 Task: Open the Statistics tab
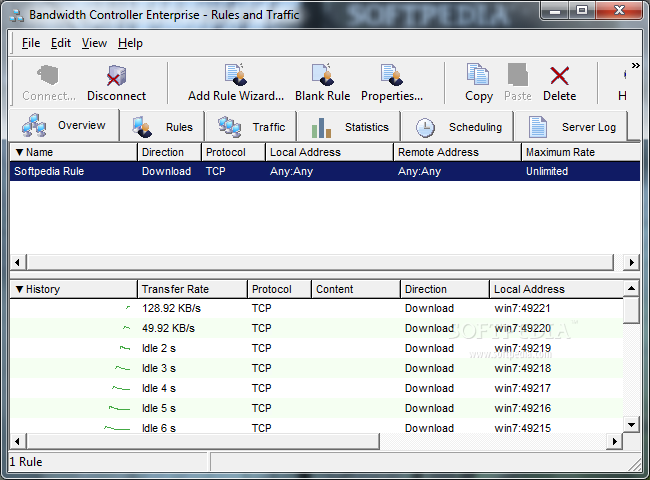point(349,126)
